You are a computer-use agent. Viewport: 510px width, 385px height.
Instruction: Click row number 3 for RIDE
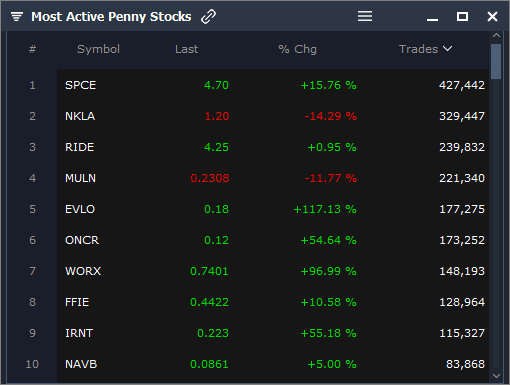(x=32, y=147)
